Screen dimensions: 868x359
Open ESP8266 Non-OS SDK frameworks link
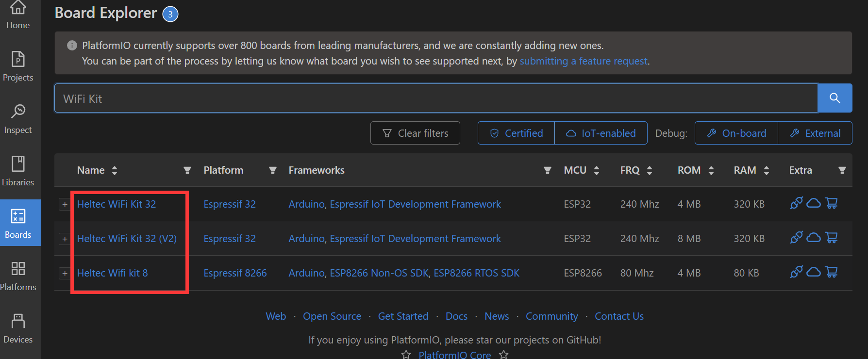coord(380,273)
